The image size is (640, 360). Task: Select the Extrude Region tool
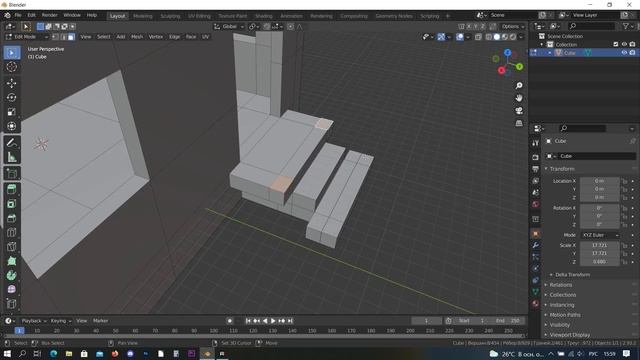pyautogui.click(x=11, y=189)
